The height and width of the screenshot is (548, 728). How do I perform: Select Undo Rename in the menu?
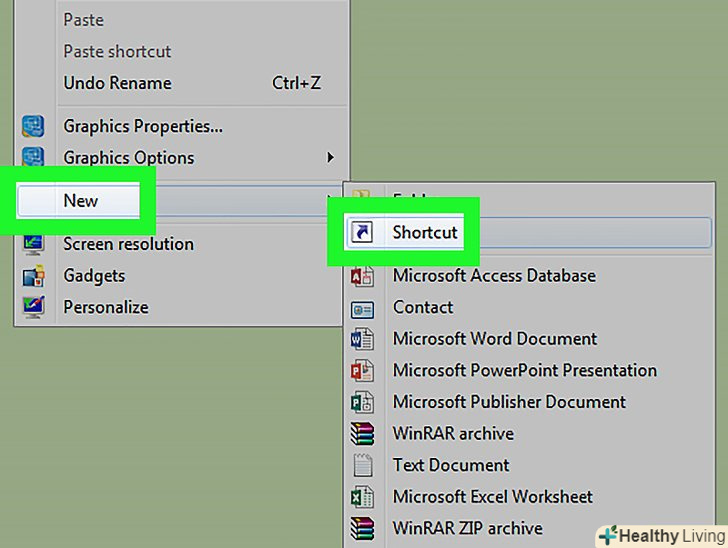click(x=182, y=83)
